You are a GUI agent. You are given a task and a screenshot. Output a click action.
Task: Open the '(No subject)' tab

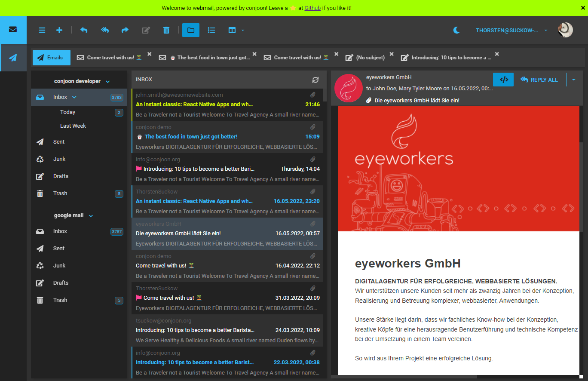(x=366, y=58)
